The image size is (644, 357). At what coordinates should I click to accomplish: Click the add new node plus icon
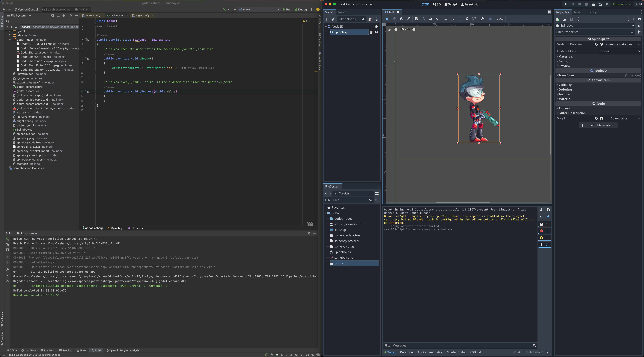pyautogui.click(x=326, y=19)
